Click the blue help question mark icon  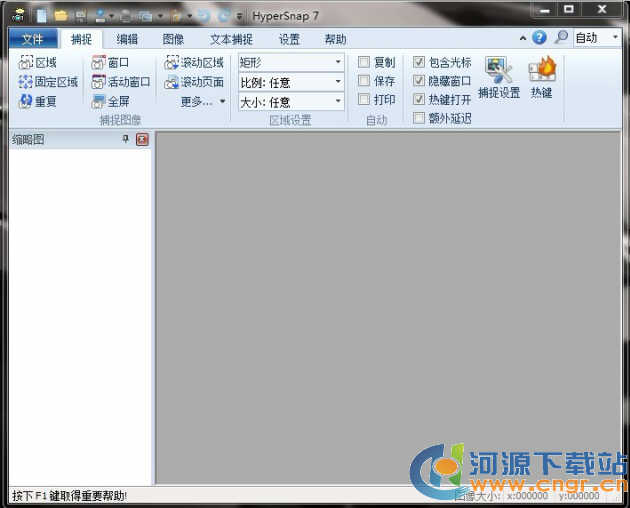pyautogui.click(x=539, y=38)
